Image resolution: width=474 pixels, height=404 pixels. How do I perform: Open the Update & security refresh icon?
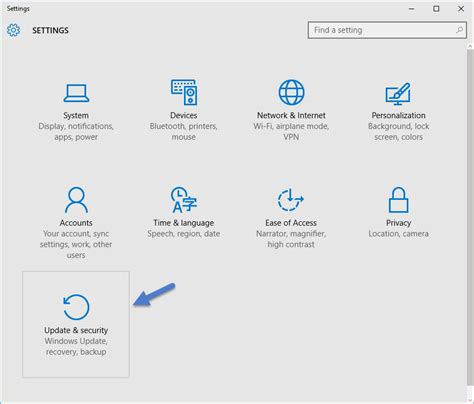coord(76,307)
